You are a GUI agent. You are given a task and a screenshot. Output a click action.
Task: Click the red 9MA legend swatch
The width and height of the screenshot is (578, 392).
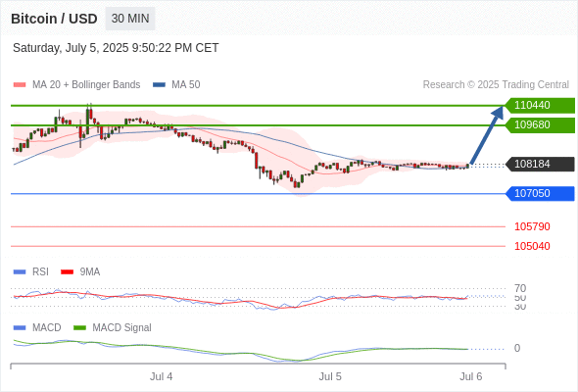(67, 272)
